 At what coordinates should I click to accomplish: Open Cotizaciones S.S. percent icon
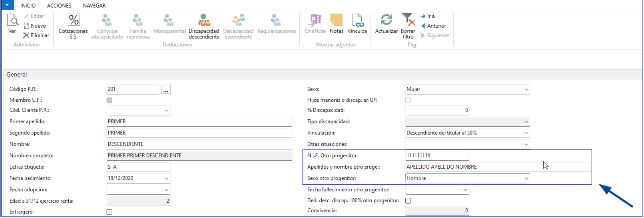click(x=73, y=20)
